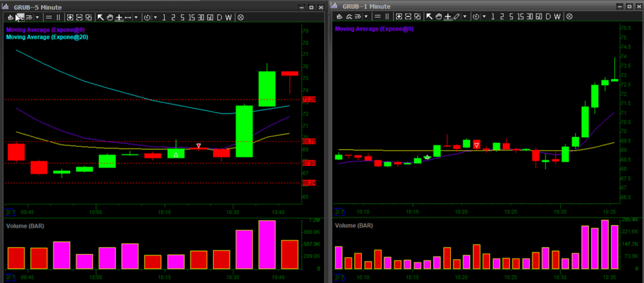Set 1 Minute chart to Daily (D) interval
Screen dimensions: 644x283
pyautogui.click(x=548, y=17)
